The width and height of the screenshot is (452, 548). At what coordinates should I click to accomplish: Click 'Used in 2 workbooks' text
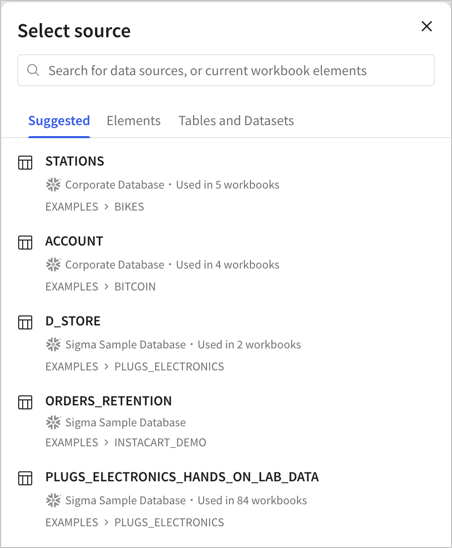click(x=249, y=345)
